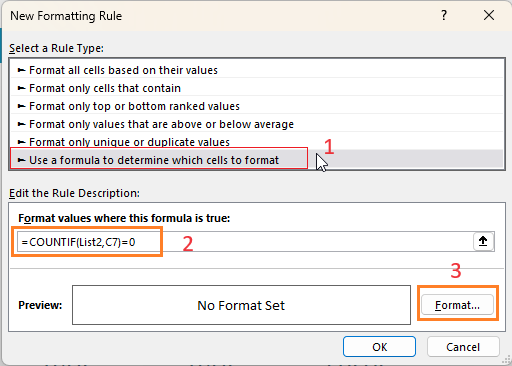The width and height of the screenshot is (512, 366).
Task: Close the New Formatting Rule dialog
Action: click(x=489, y=15)
